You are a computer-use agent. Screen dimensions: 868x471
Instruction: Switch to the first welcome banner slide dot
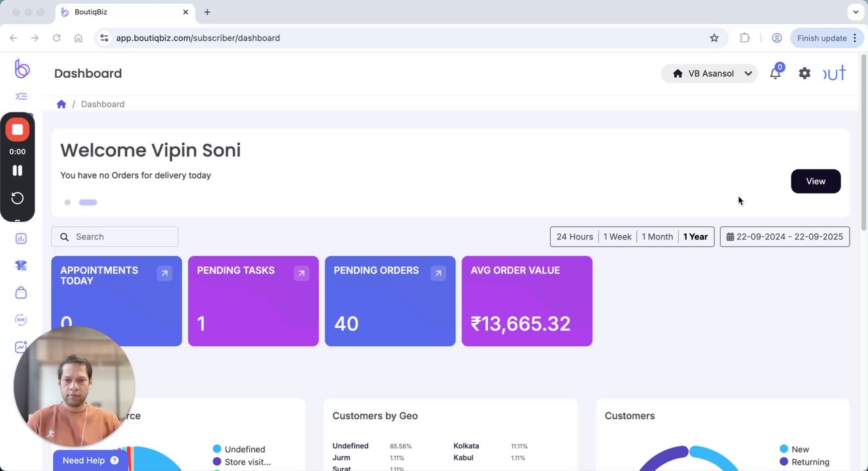67,202
